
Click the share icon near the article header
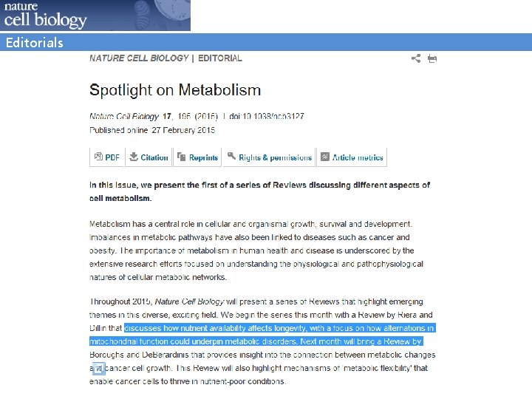(416, 58)
